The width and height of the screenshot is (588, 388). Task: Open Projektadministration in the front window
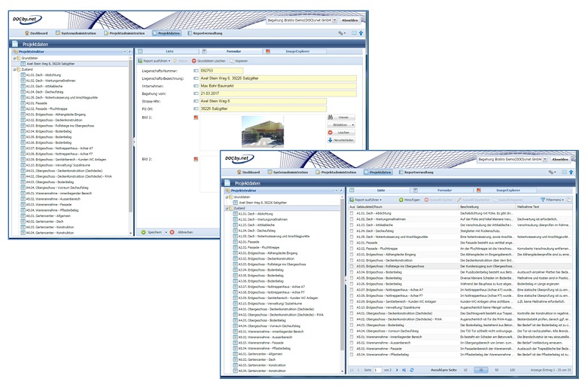point(336,173)
